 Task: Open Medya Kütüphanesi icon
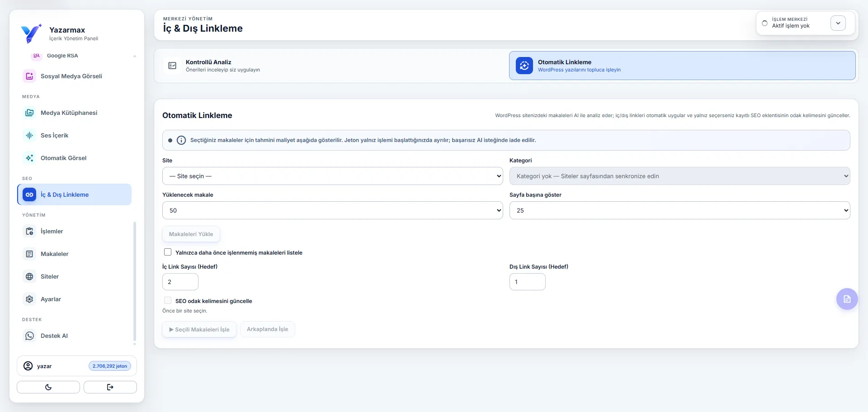tap(29, 113)
